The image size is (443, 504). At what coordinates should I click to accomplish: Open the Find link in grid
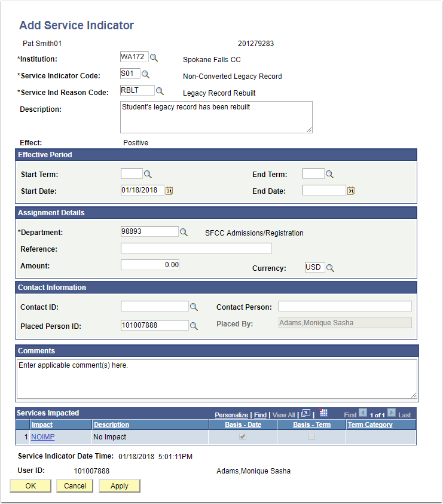261,415
